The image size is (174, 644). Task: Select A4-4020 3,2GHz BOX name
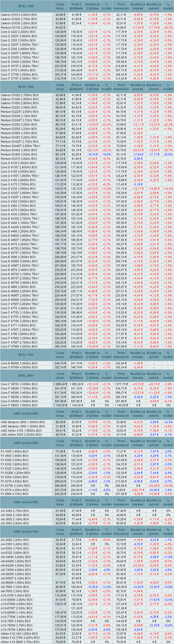point(15,540)
